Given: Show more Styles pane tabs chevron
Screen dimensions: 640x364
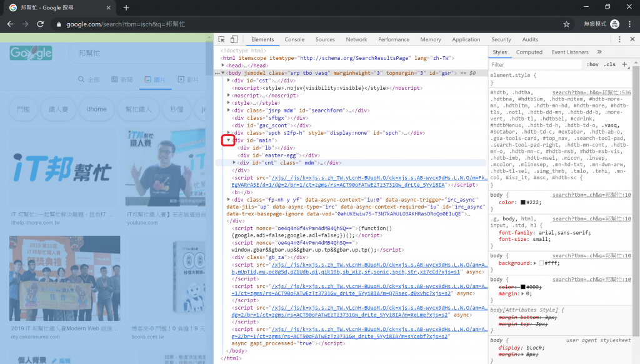Looking at the screenshot, I should [x=599, y=52].
